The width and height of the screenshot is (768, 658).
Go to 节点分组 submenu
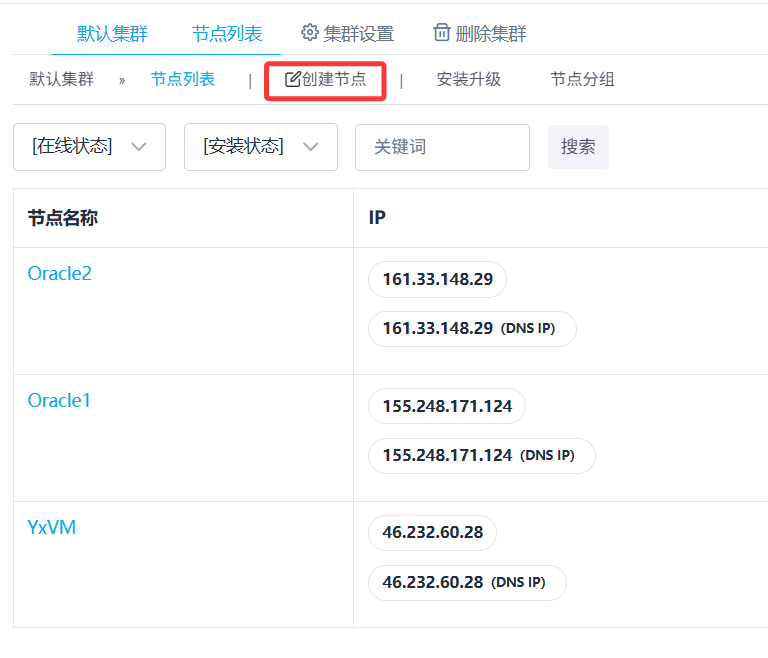582,80
